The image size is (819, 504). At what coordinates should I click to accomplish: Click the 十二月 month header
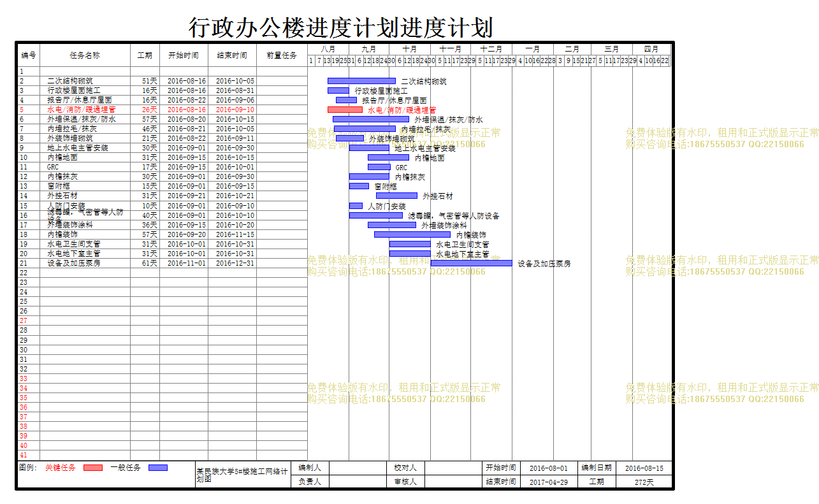click(x=491, y=49)
